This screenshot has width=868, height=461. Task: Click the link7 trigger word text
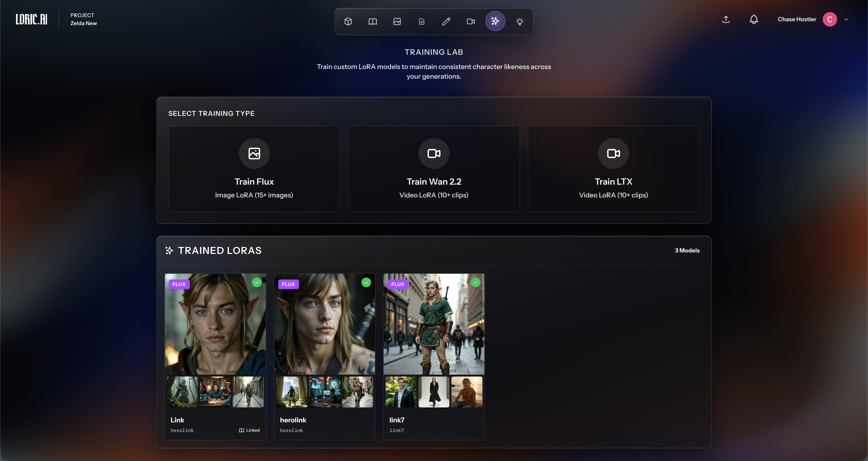(397, 431)
